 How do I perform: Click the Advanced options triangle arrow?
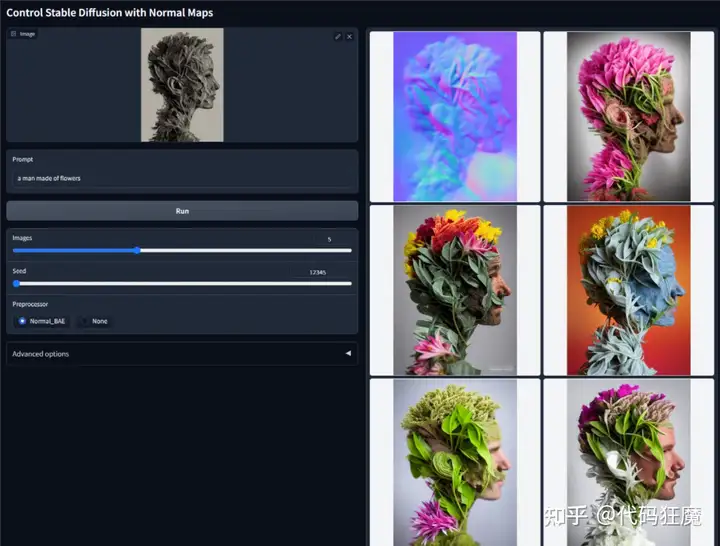coord(348,353)
